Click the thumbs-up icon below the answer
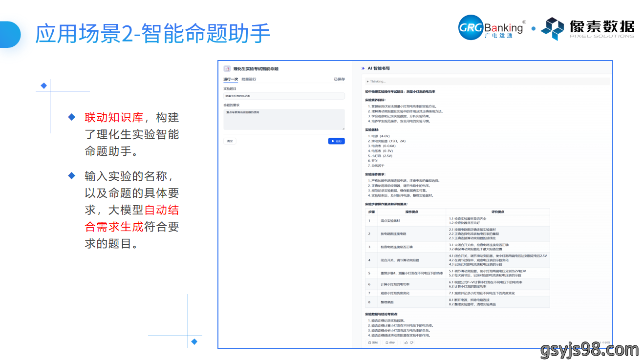 tap(406, 342)
